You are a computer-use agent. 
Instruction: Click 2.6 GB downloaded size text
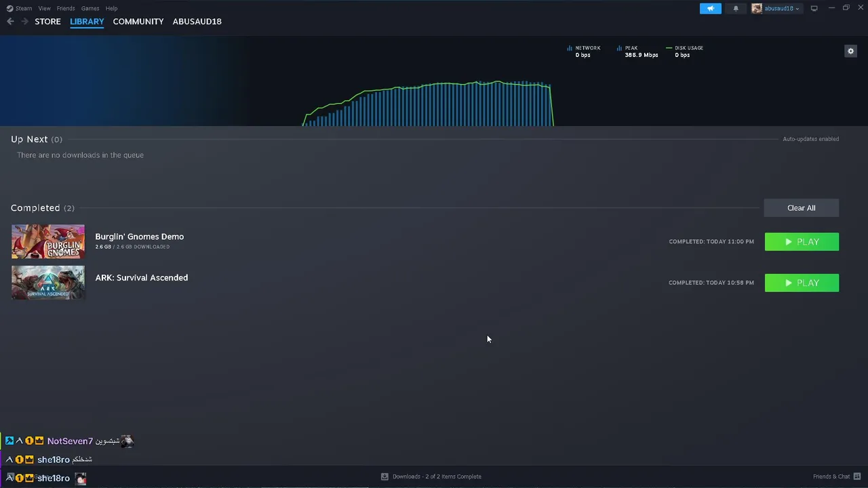132,247
